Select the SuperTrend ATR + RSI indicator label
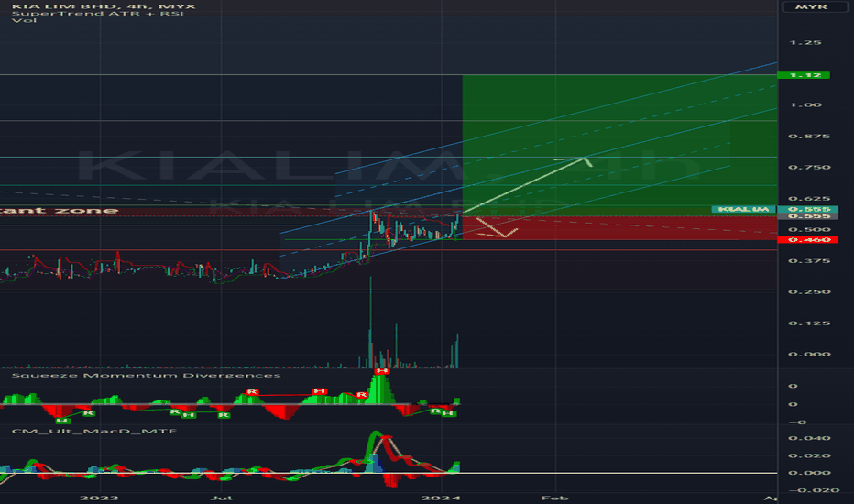The image size is (854, 504). coord(97,14)
